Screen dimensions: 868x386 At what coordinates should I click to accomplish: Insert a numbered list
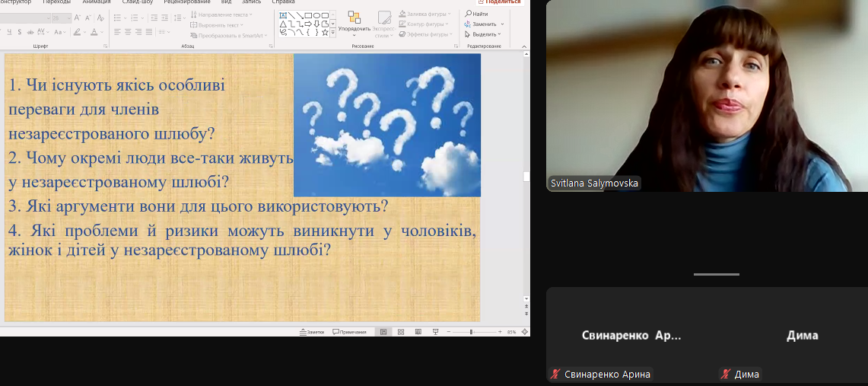click(135, 18)
